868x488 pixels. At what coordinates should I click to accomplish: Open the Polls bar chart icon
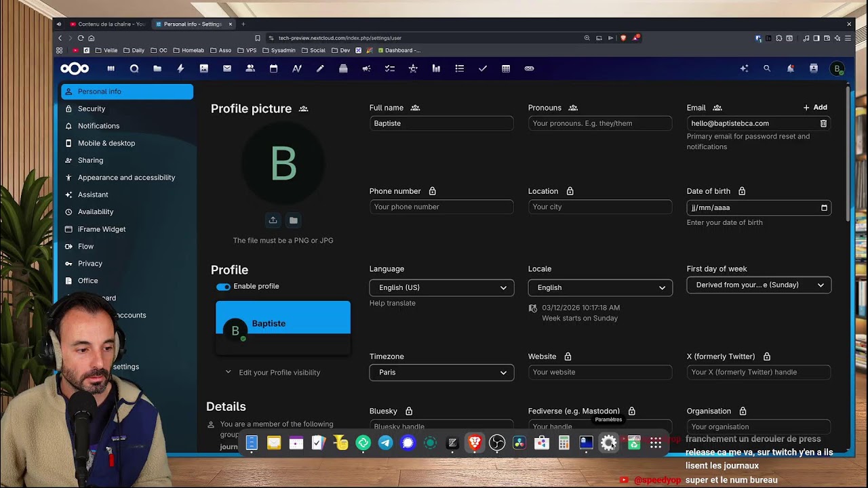(x=436, y=68)
